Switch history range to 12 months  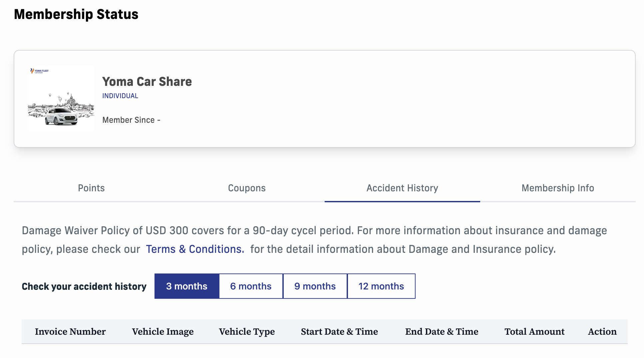point(381,286)
